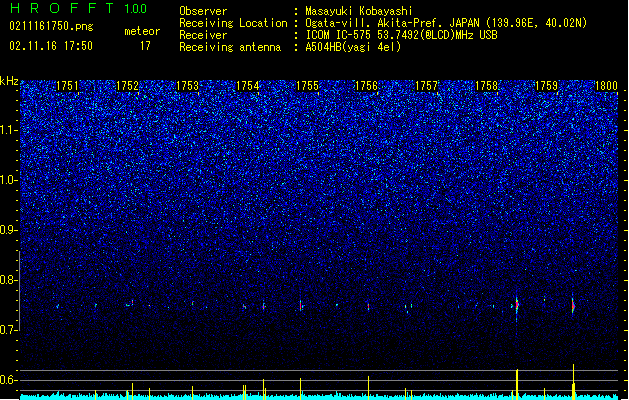The height and width of the screenshot is (400, 629).
Task: Click the strong meteor echo just before 1759
Action: pyautogui.click(x=517, y=306)
